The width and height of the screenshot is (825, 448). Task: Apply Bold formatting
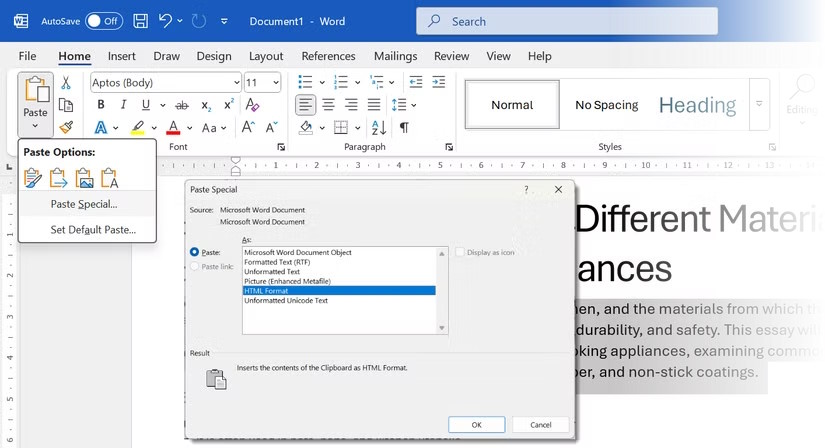click(x=101, y=105)
